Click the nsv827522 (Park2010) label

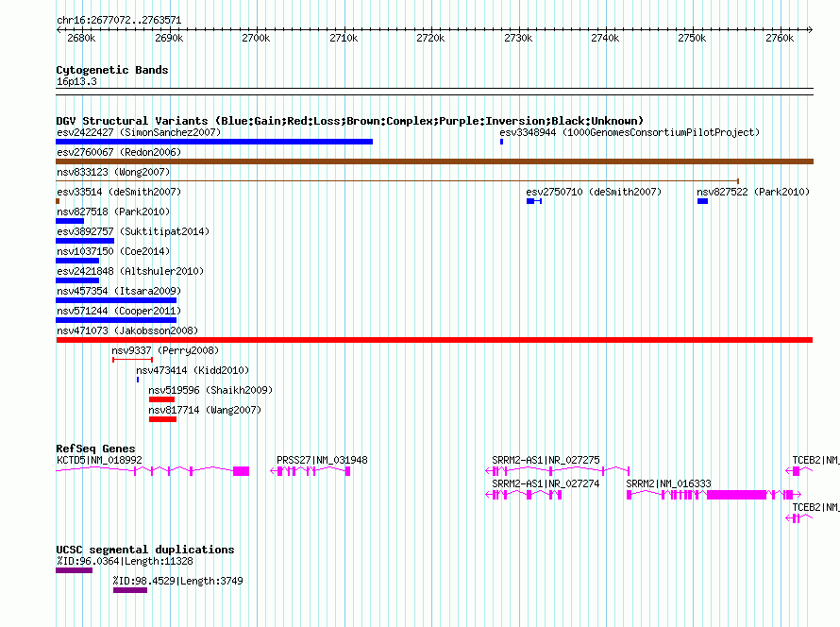(752, 192)
